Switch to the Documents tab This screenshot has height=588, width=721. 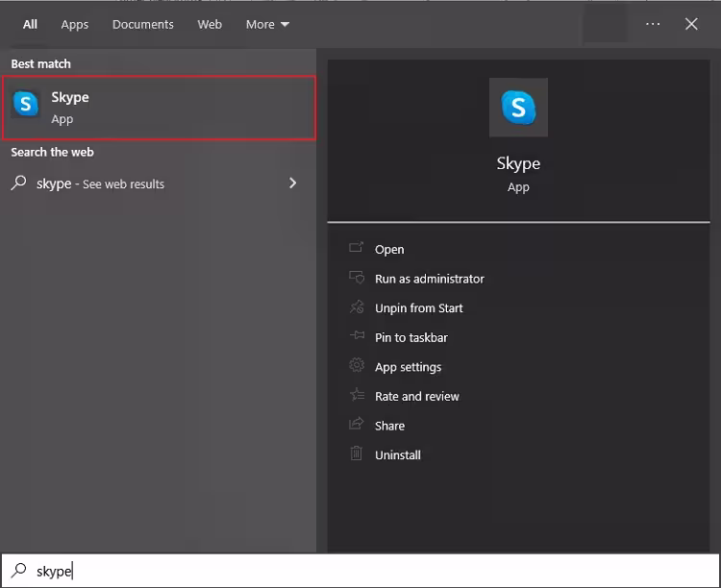[x=143, y=24]
